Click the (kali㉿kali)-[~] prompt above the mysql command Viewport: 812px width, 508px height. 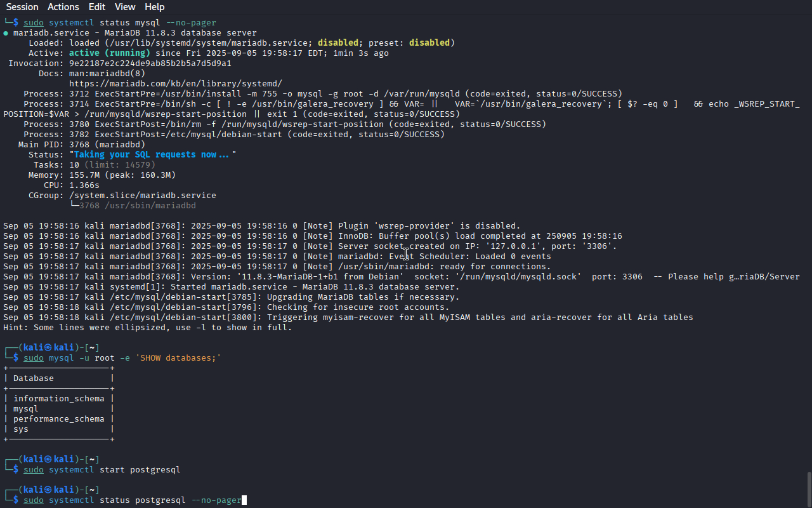(x=51, y=348)
